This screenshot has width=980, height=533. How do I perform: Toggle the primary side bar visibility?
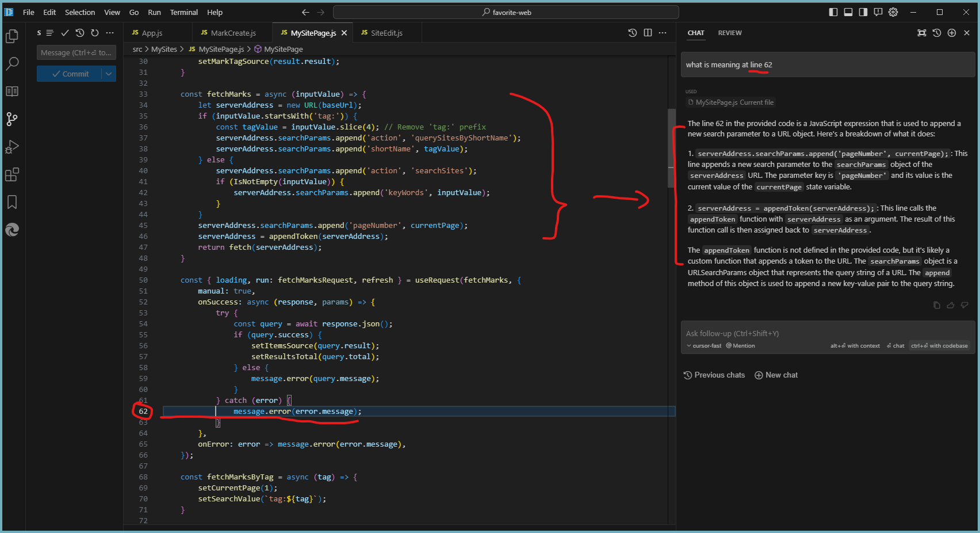coord(833,12)
